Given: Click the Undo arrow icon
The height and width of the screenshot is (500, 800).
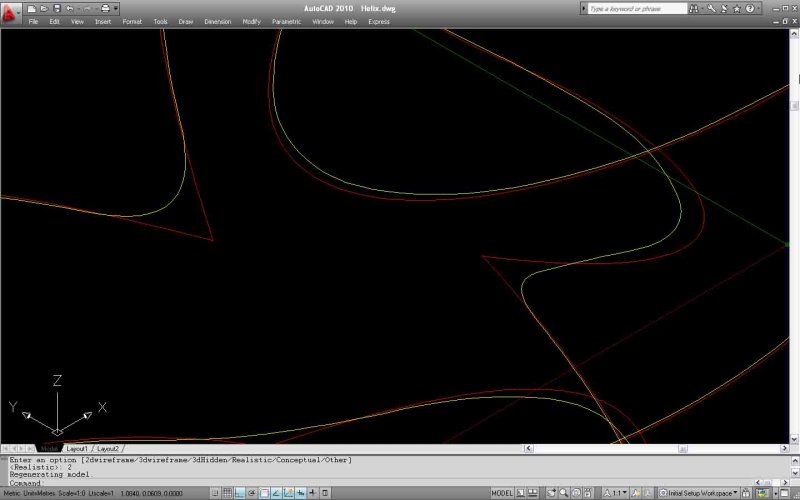Looking at the screenshot, I should [69, 8].
